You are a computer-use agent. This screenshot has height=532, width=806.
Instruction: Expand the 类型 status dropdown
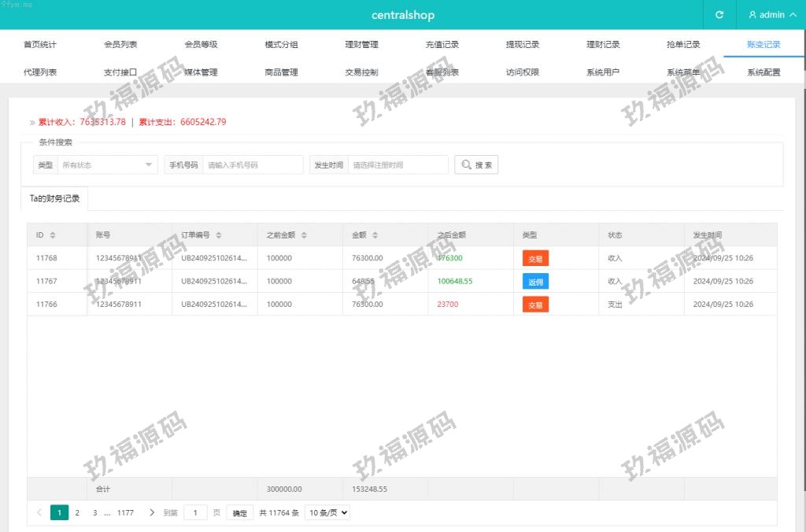coord(107,165)
